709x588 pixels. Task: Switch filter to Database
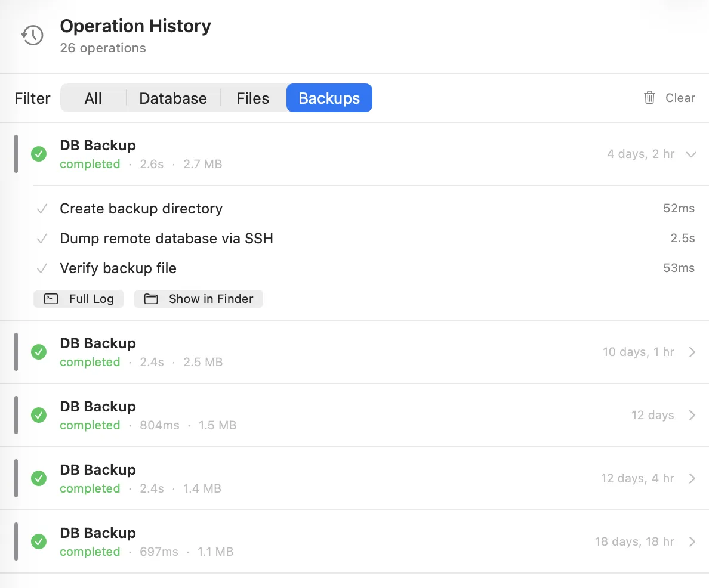click(x=173, y=98)
